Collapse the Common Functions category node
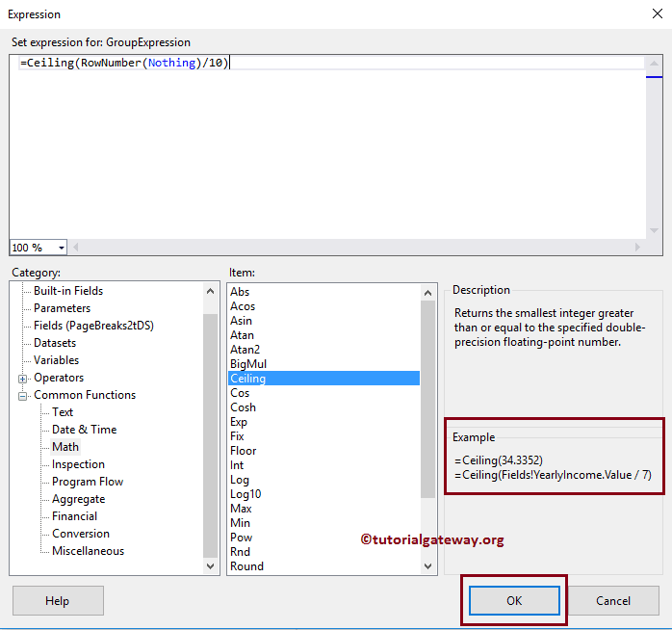The width and height of the screenshot is (672, 630). [x=22, y=396]
